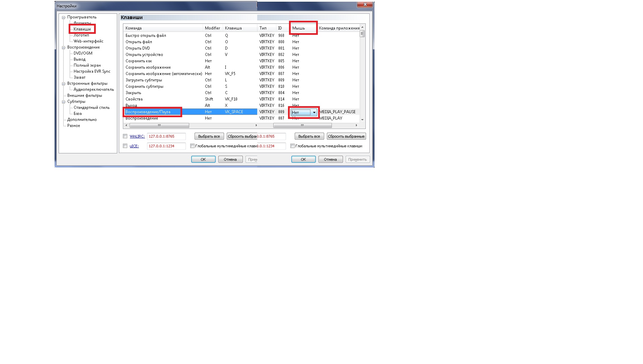Click the MEDIA_PLAY application command cell
The width and height of the screenshot is (643, 364).
coord(331,118)
